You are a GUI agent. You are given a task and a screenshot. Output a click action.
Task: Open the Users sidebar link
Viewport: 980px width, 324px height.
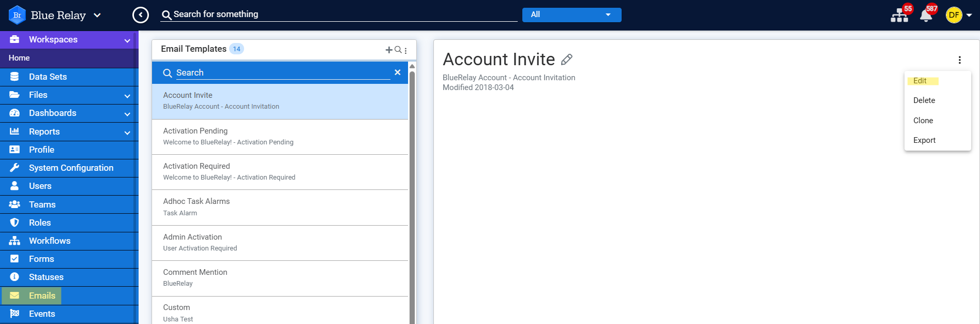pyautogui.click(x=40, y=186)
